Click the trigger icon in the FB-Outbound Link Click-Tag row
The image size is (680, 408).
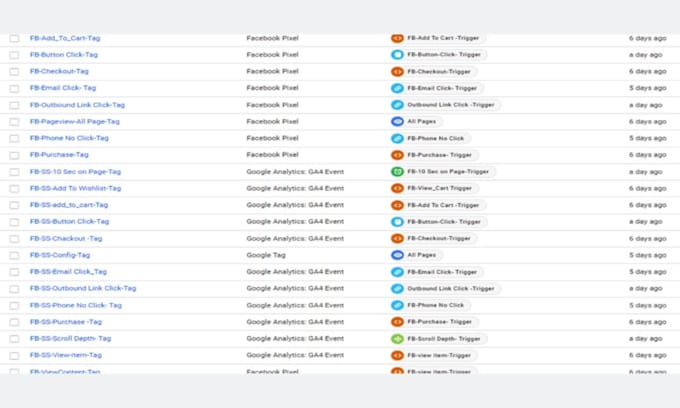(x=397, y=105)
